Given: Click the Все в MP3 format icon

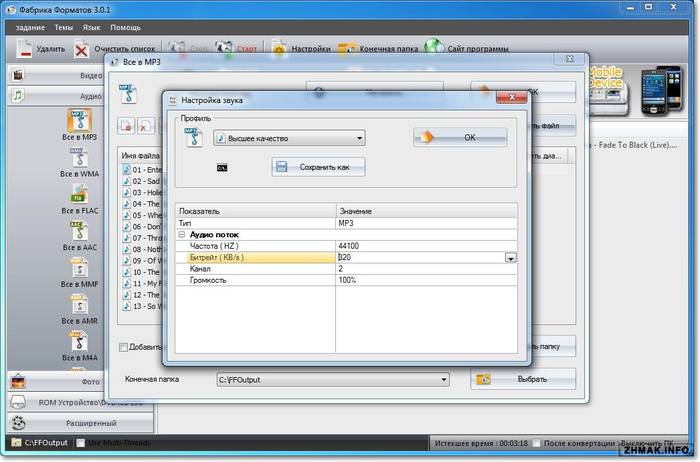Looking at the screenshot, I should 78,124.
